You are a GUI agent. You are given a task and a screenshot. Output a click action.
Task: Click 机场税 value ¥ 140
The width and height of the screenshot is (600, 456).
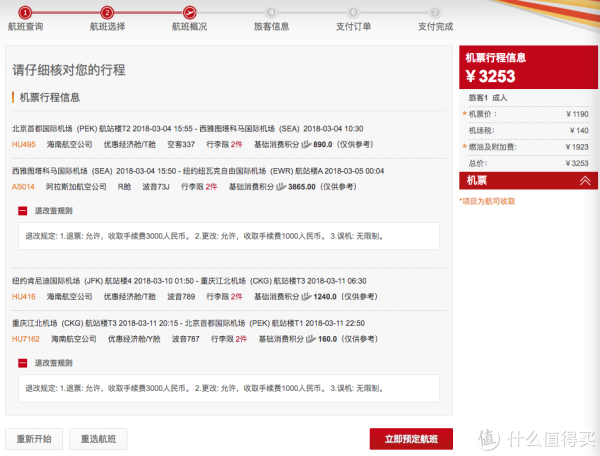pyautogui.click(x=579, y=130)
